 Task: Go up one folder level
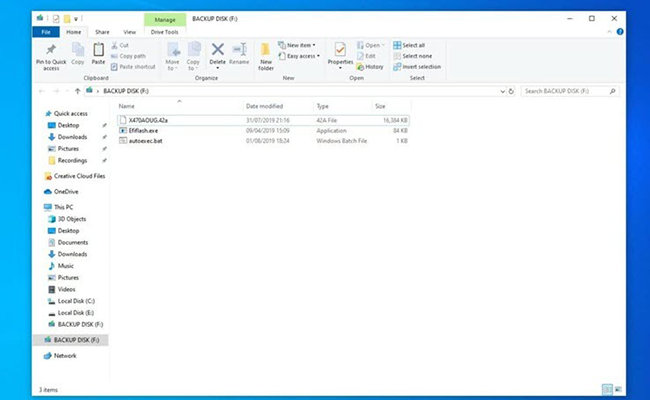(78, 91)
